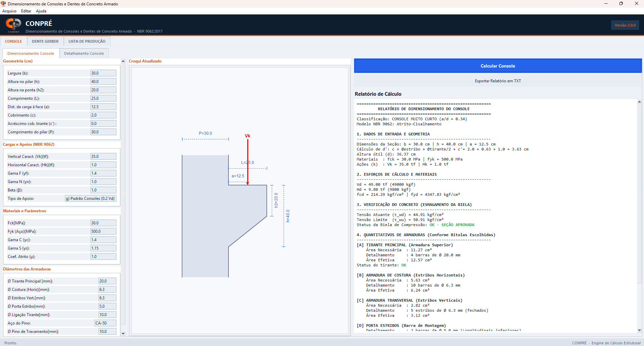Click the Altura na ponta (h2) field
This screenshot has width=644, height=346.
tap(103, 90)
